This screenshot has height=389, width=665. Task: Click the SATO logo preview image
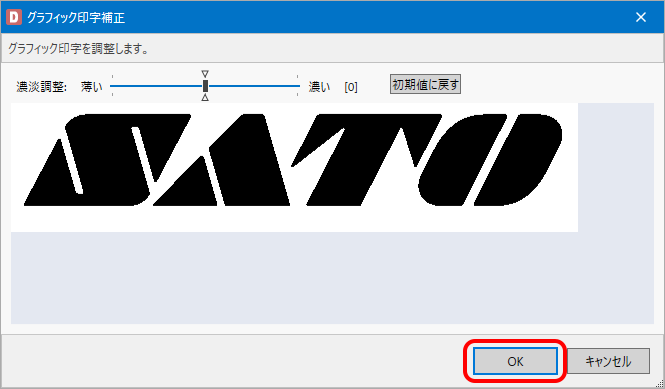point(294,167)
